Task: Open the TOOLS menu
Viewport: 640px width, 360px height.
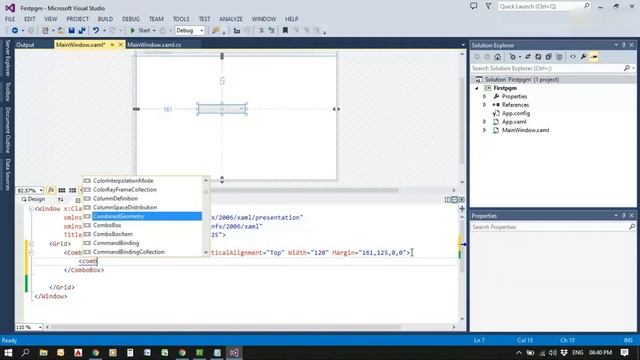Action: 181,19
